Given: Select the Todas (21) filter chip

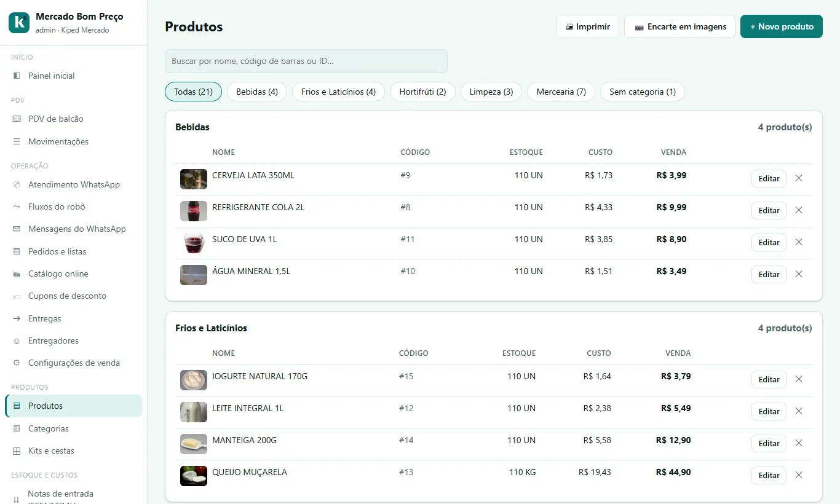Looking at the screenshot, I should point(193,92).
